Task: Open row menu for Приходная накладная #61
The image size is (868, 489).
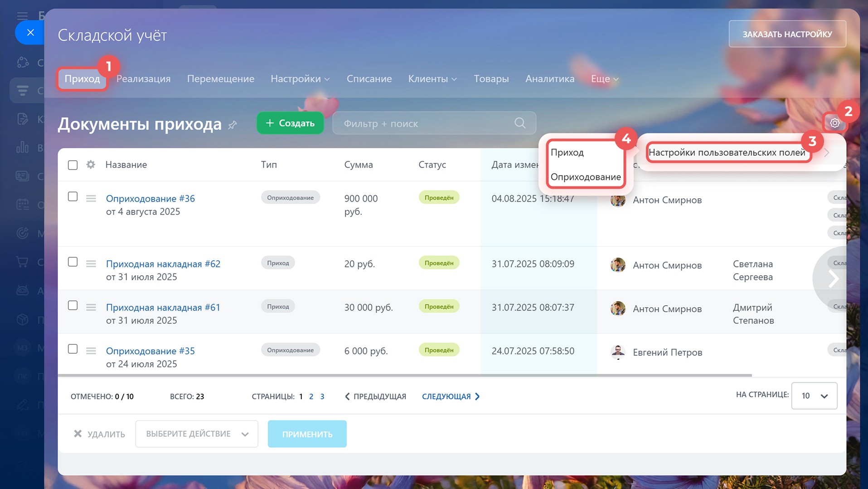Action: tap(91, 307)
